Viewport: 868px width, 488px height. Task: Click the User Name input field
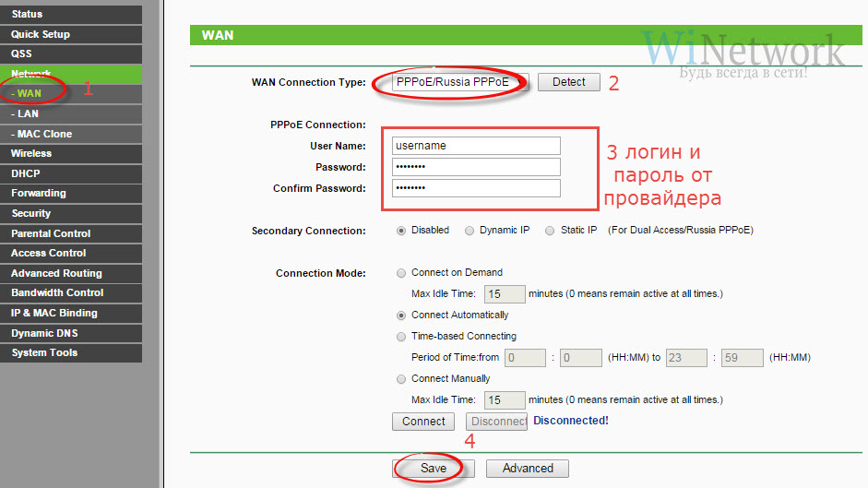tap(476, 146)
